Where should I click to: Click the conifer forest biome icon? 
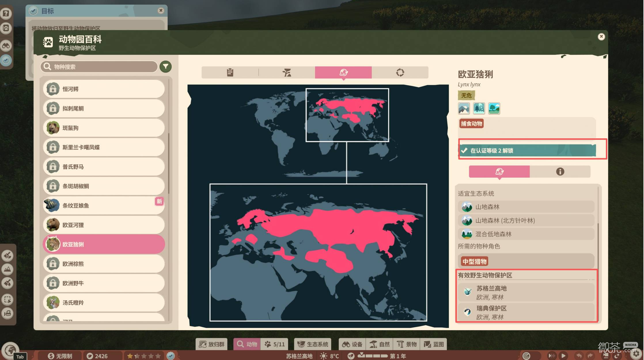click(x=479, y=108)
